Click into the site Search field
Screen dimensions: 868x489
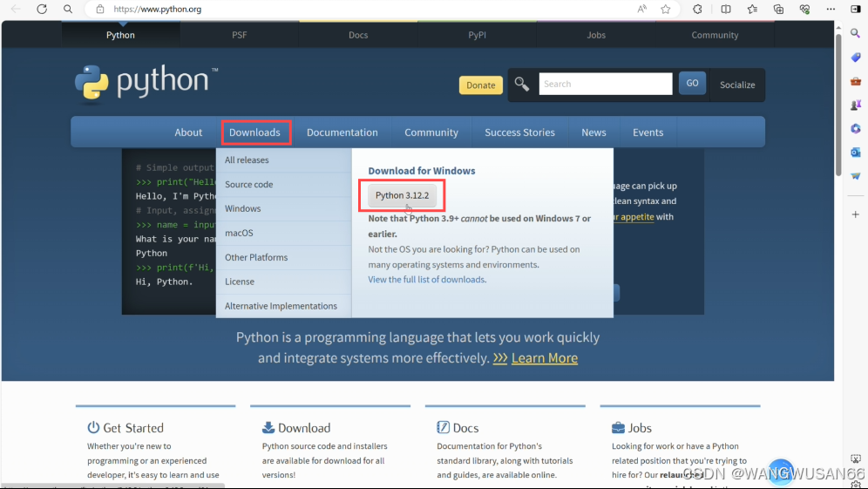tap(606, 84)
